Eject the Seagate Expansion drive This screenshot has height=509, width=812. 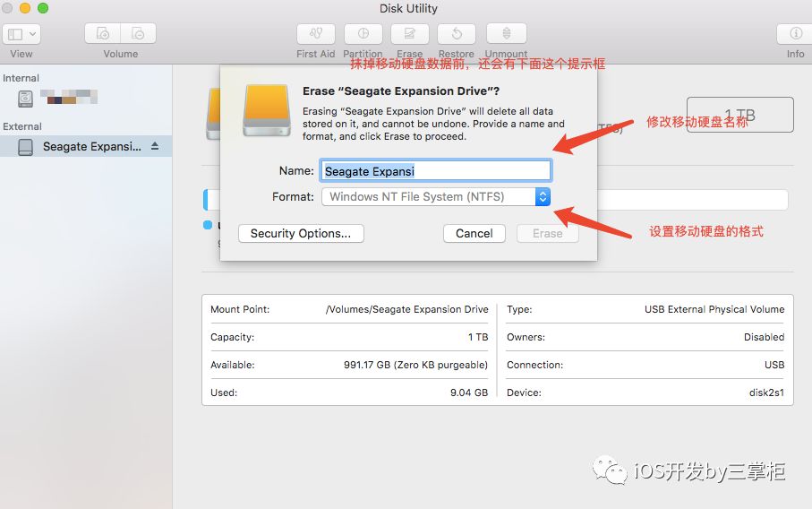pos(155,146)
